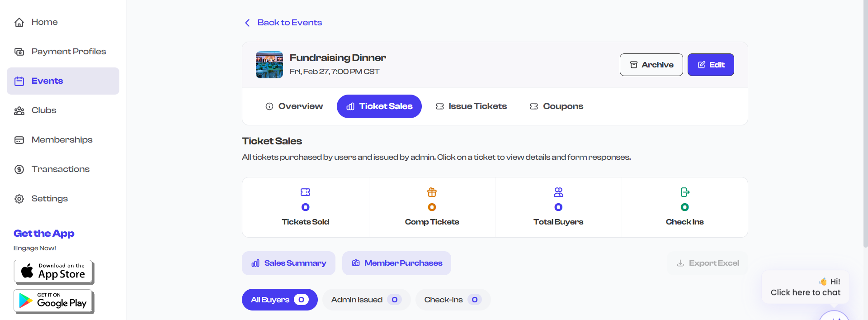Edit the Fundraising Dinner event

point(711,65)
